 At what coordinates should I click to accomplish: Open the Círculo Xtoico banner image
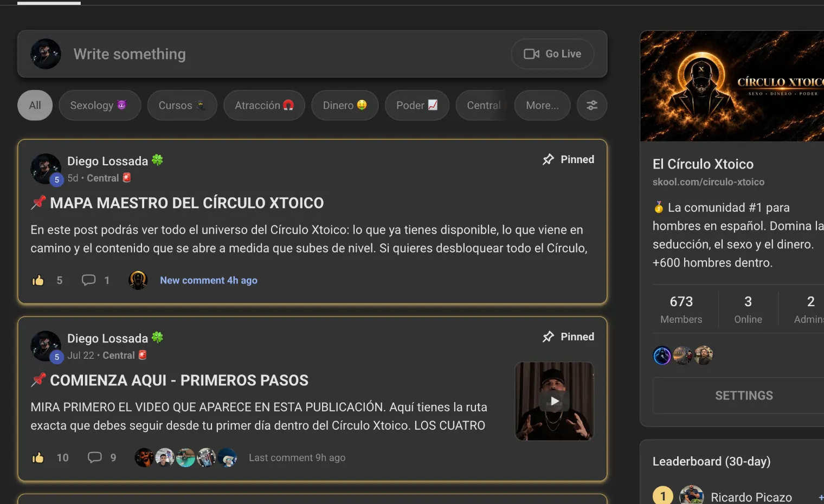coord(732,86)
